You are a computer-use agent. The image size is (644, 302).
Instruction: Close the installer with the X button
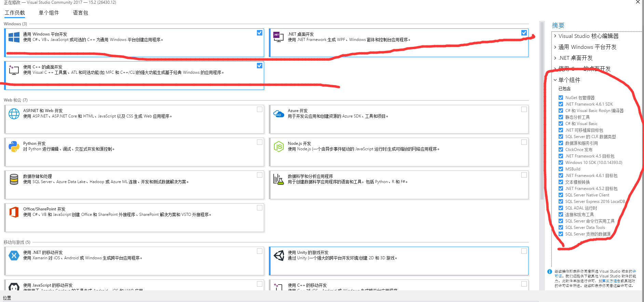pyautogui.click(x=638, y=2)
